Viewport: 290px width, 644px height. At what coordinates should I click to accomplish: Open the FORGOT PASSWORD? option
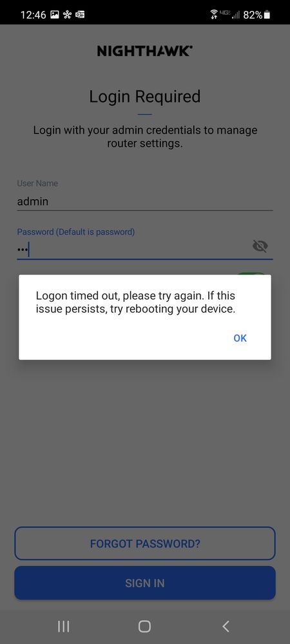click(x=145, y=543)
